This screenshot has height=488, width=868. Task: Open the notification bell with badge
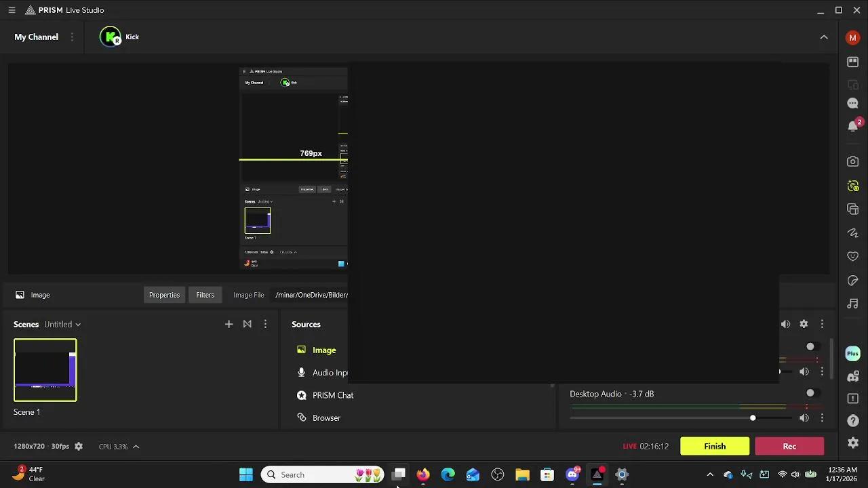coord(852,126)
